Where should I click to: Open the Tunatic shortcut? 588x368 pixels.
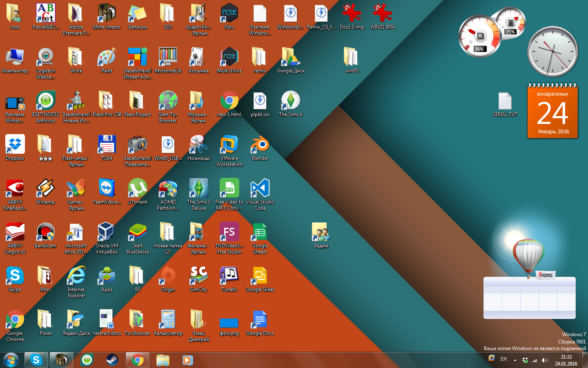coord(229,279)
